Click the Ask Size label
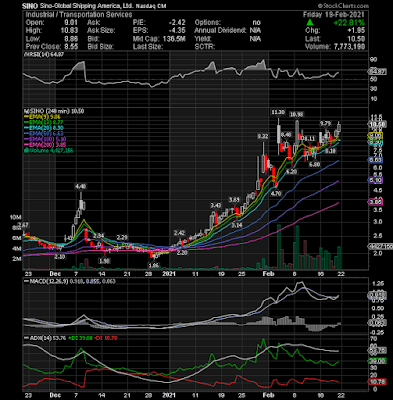Screen dimensions: 393x400 pos(101,31)
